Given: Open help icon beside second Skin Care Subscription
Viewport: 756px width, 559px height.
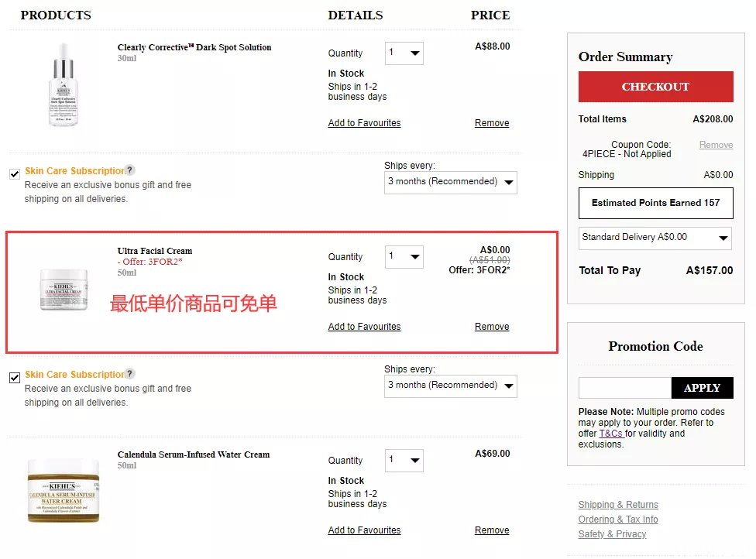Looking at the screenshot, I should coord(129,373).
